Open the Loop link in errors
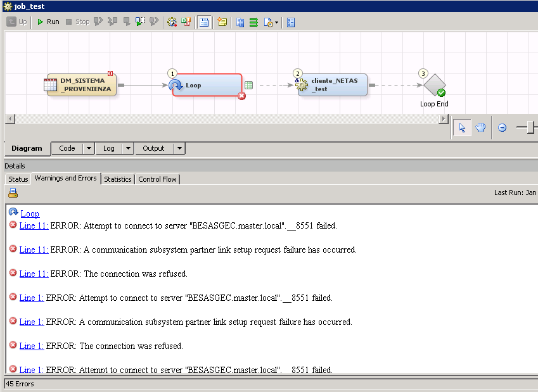The height and width of the screenshot is (392, 538). click(30, 213)
